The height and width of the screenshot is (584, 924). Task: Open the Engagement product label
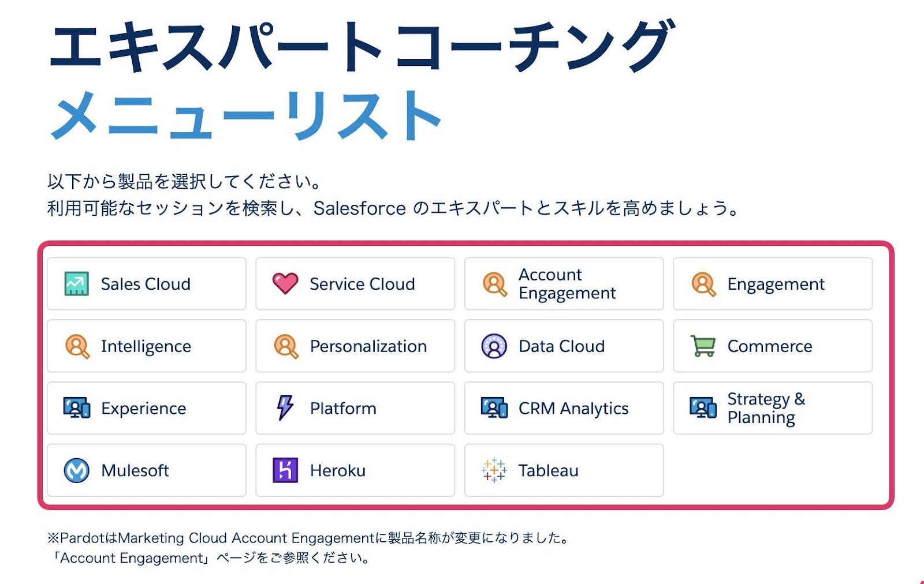pos(776,284)
